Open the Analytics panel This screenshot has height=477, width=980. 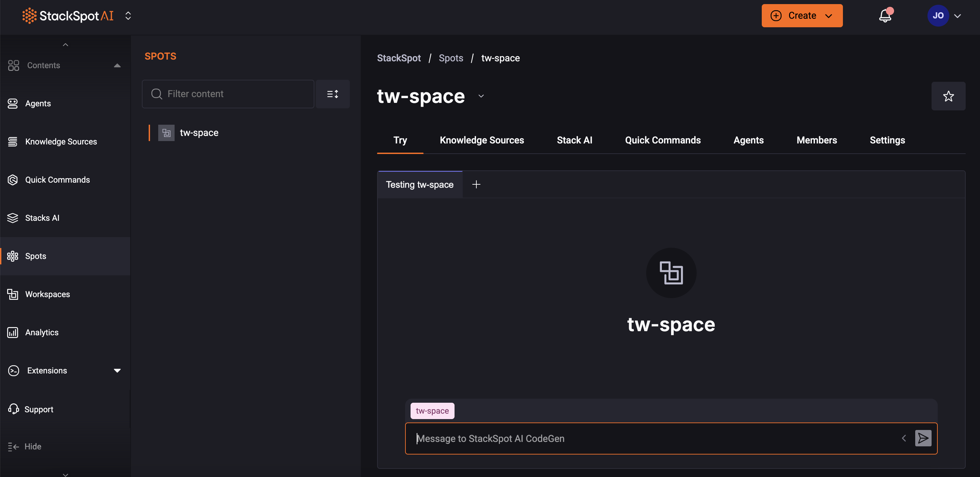[42, 332]
